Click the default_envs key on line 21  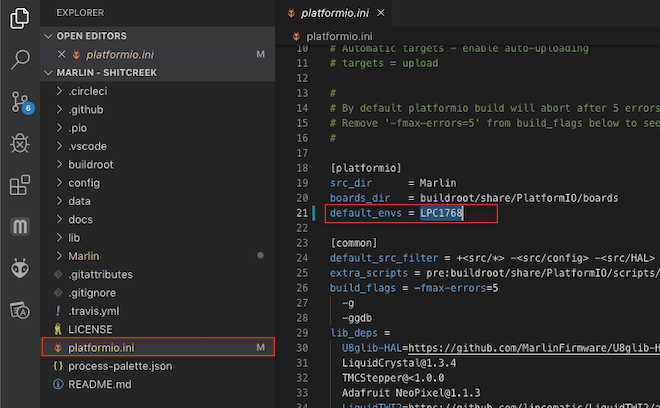coord(366,213)
